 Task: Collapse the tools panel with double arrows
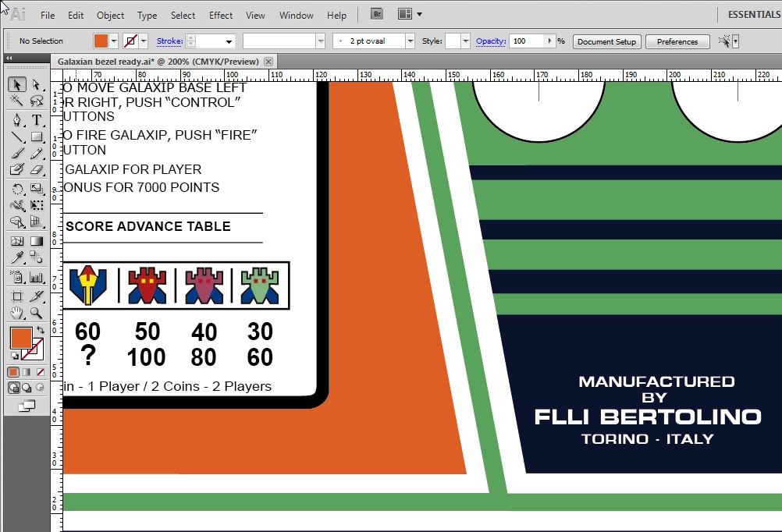point(9,59)
